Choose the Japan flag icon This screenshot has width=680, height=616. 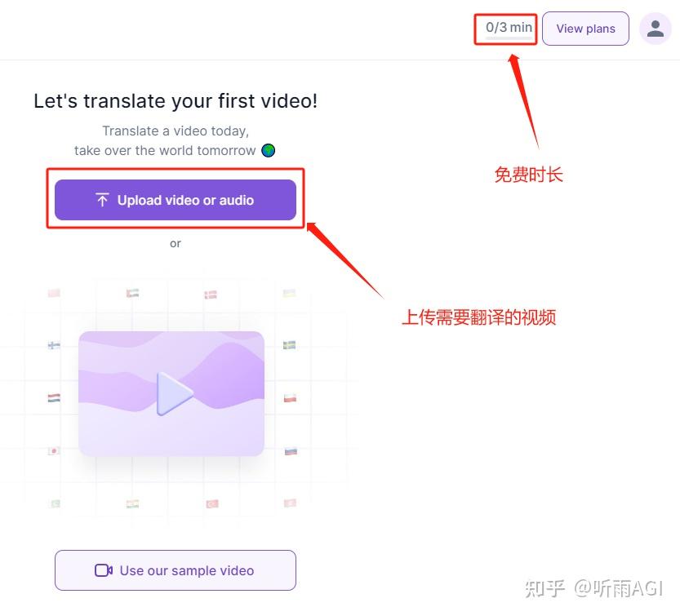tap(54, 450)
